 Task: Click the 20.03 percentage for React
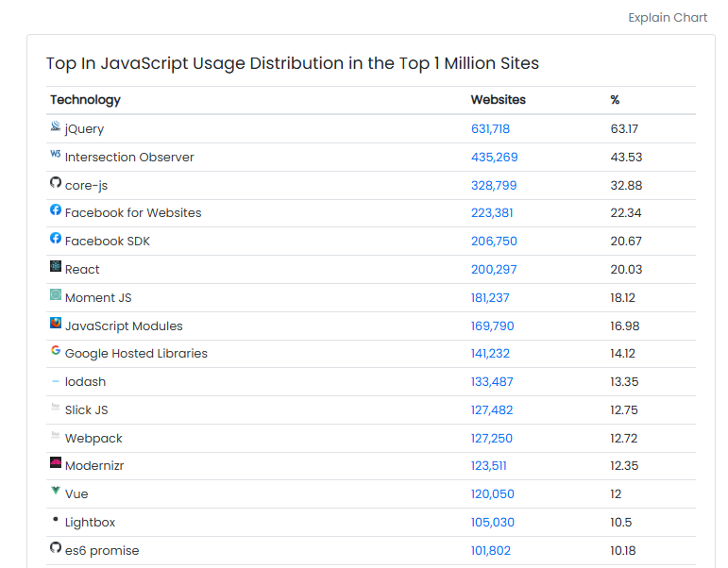[626, 269]
